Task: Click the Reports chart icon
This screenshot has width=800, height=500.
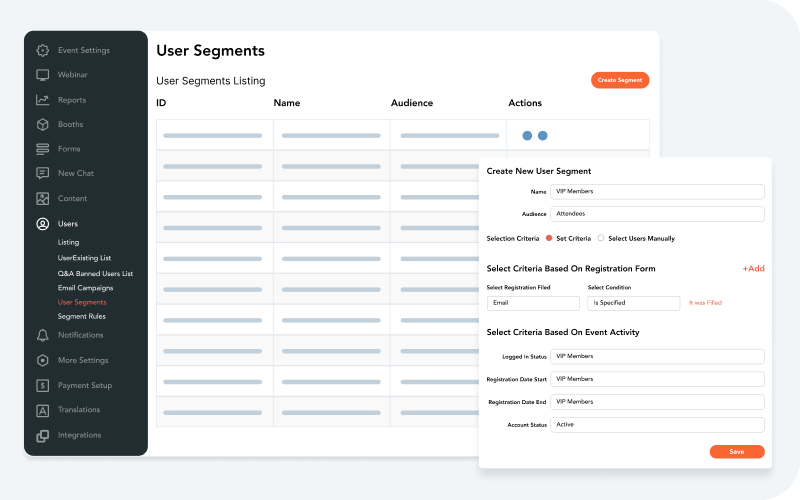Action: click(42, 100)
